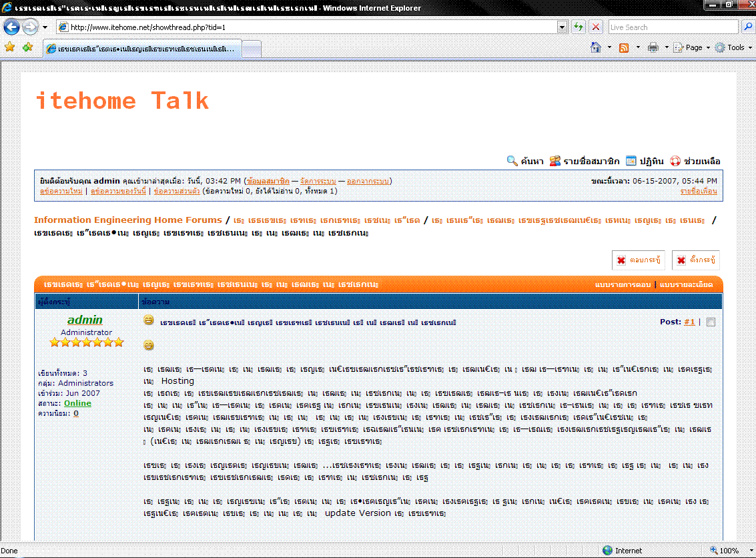Image resolution: width=756 pixels, height=558 pixels.
Task: Click the browser Back arrow button
Action: 12,27
